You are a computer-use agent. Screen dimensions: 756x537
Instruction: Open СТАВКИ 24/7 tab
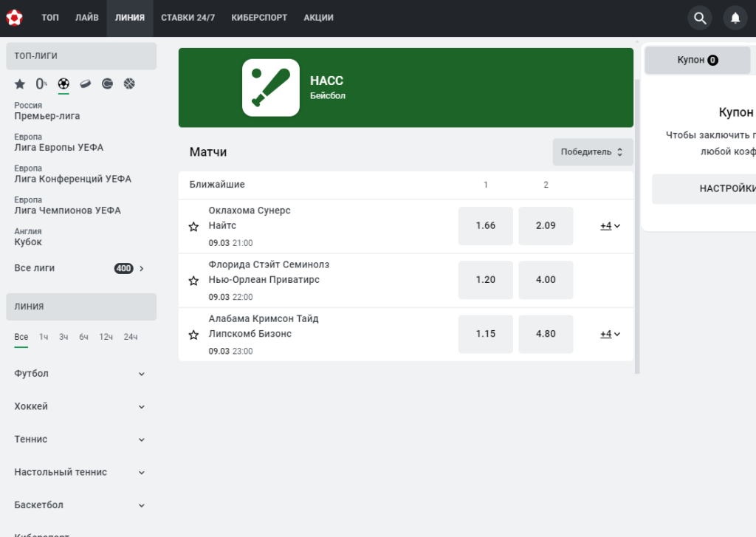[188, 18]
